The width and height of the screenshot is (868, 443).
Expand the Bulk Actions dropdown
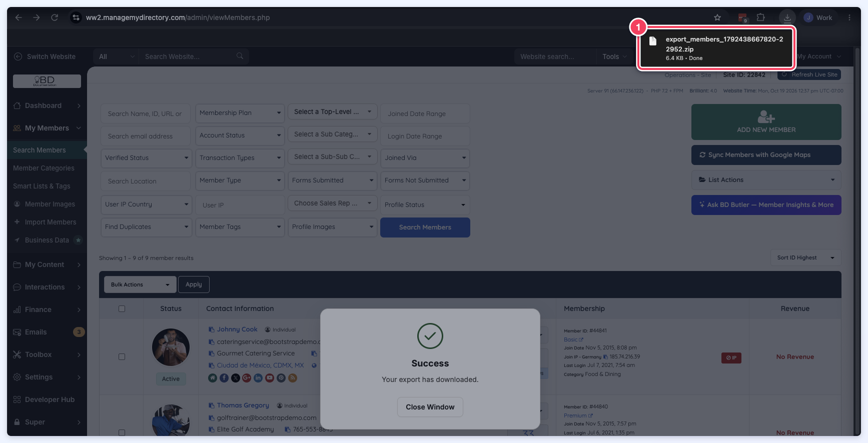click(140, 284)
